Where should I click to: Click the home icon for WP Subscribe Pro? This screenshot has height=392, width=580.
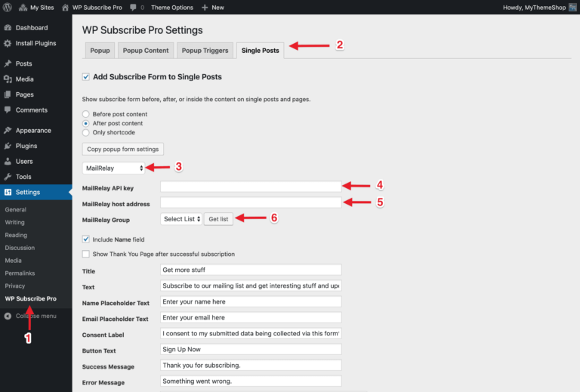(x=66, y=8)
